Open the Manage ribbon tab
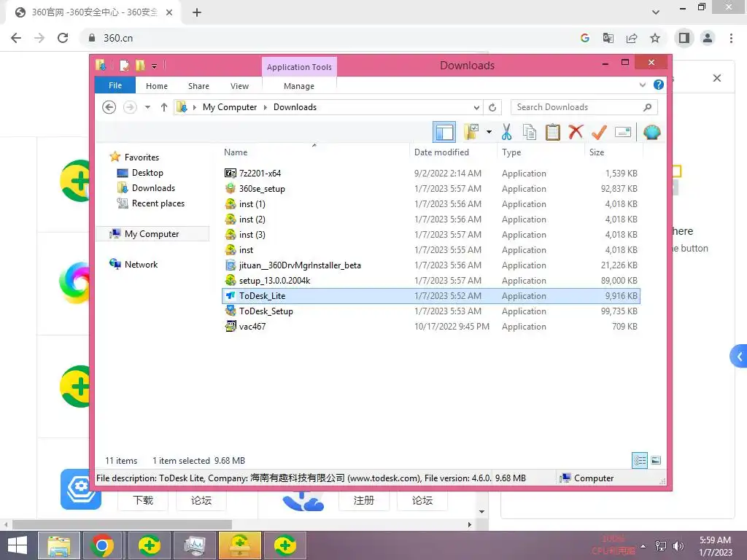 (x=299, y=86)
